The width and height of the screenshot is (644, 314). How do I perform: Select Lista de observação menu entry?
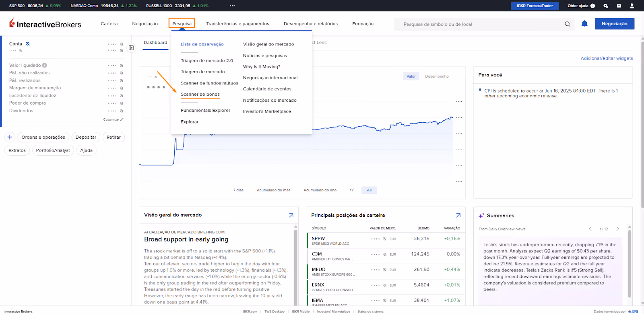[x=202, y=44]
